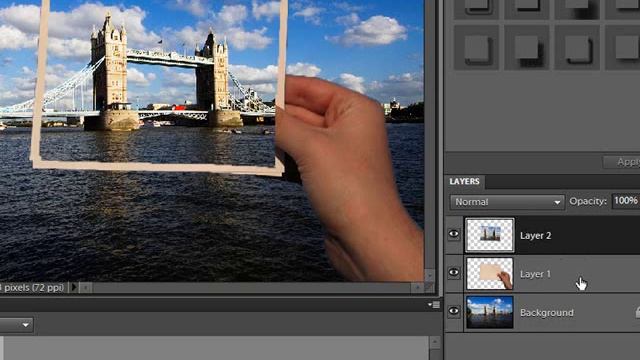Click the "Layer 2" layer name

[x=536, y=236]
